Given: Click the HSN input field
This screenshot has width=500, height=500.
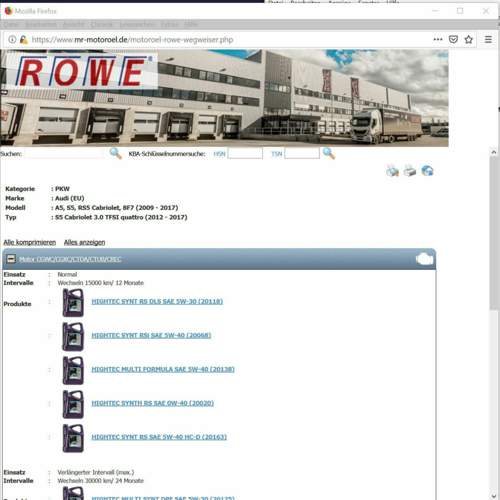Looking at the screenshot, I should coord(245,153).
